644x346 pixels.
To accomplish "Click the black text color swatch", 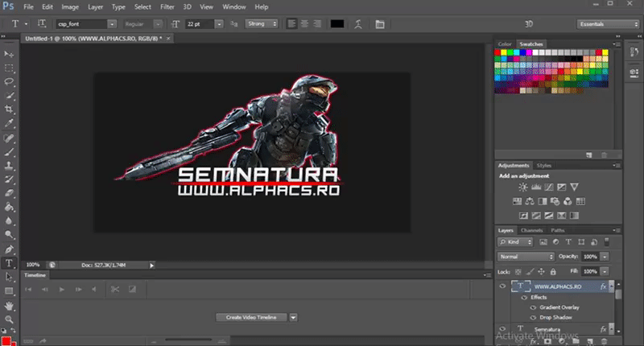I will click(x=336, y=23).
